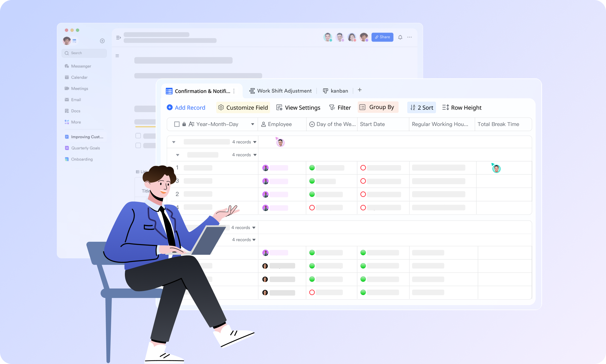
Task: Toggle the sidebar collapse icon in header
Action: [x=118, y=38]
